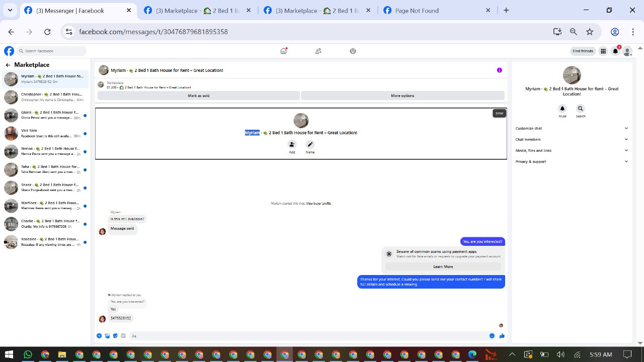
Task: Choose a GIF icon in composer
Action: point(123,336)
